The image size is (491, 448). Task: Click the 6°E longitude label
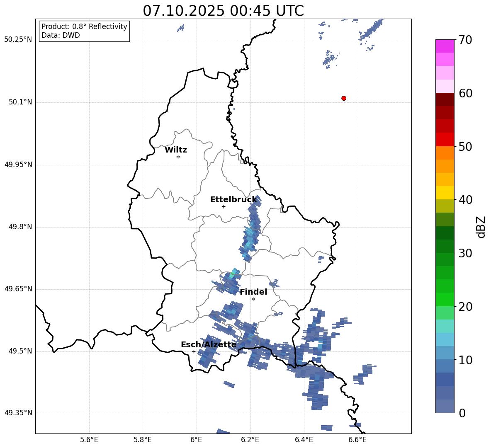[x=196, y=440]
